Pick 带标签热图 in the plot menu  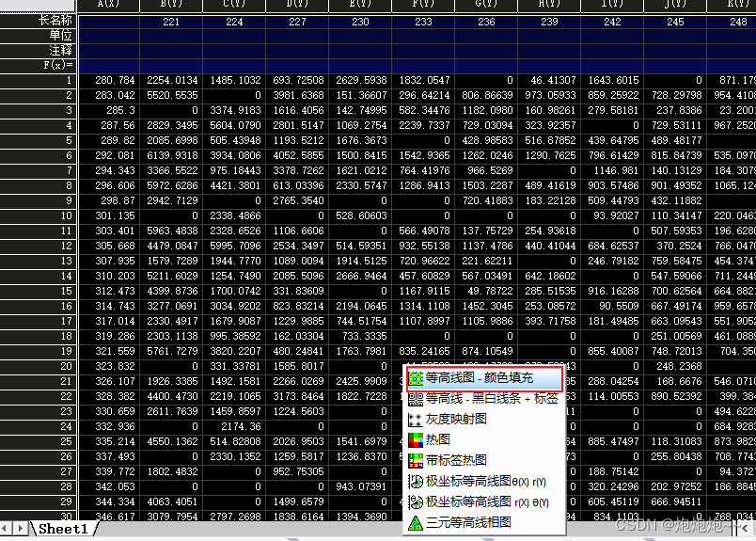click(484, 460)
